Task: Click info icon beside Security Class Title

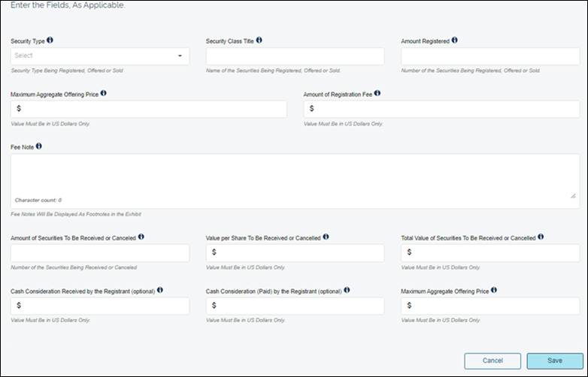Action: (x=259, y=41)
